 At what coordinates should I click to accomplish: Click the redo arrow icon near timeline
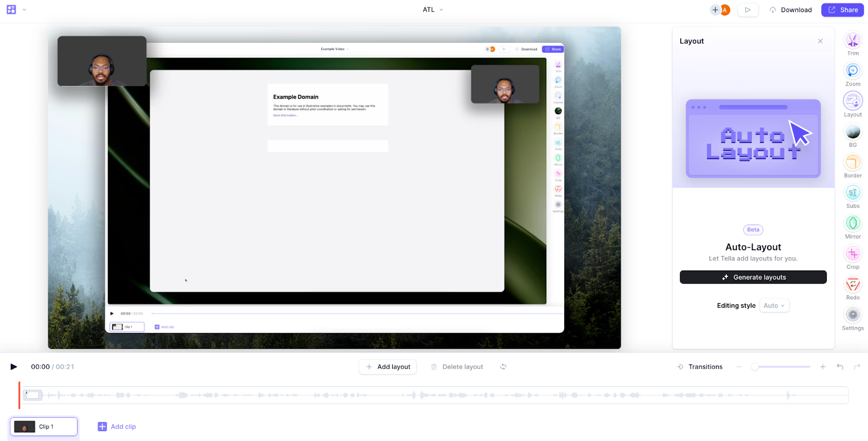[857, 367]
